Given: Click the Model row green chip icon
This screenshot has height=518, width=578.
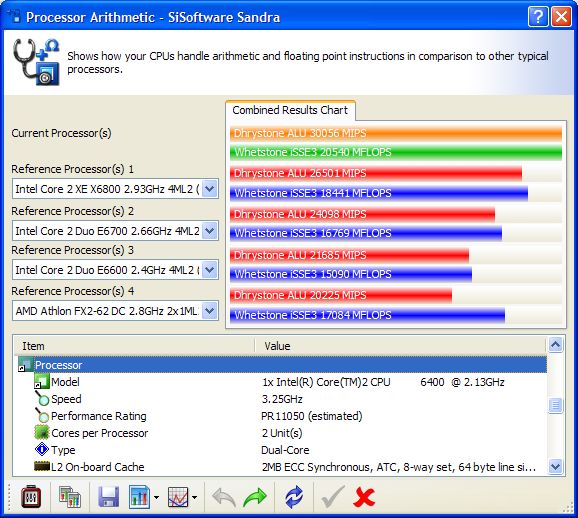Looking at the screenshot, I should pos(42,381).
